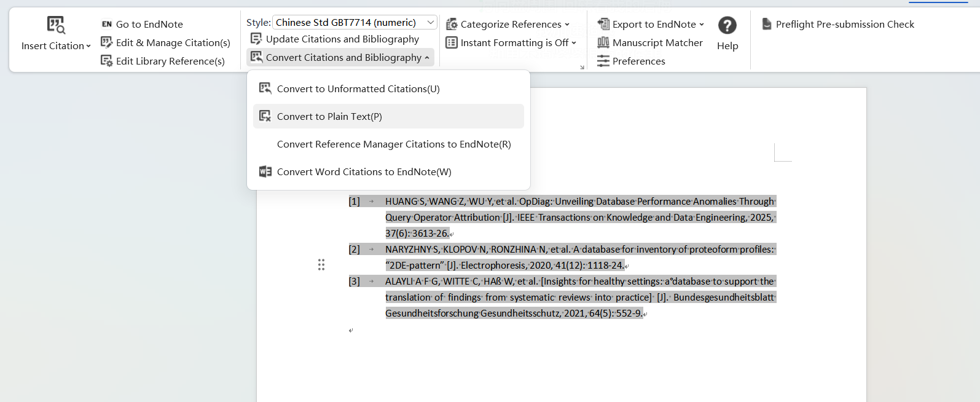Click the empty paragraph mark below references

tap(351, 331)
